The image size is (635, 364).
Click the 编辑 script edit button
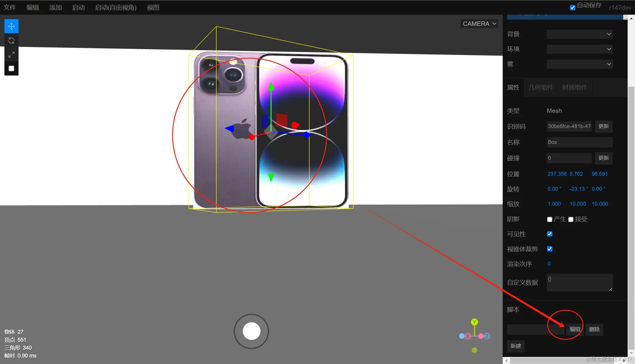pos(575,329)
